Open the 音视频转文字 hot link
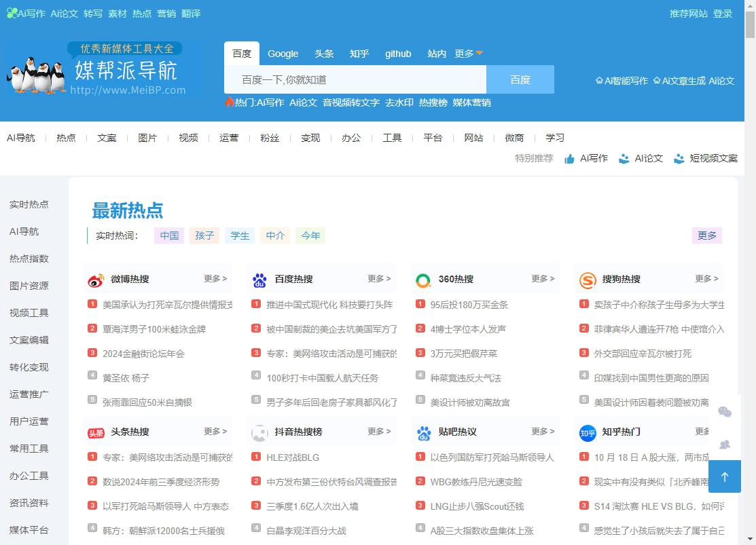This screenshot has height=545, width=756. (351, 102)
